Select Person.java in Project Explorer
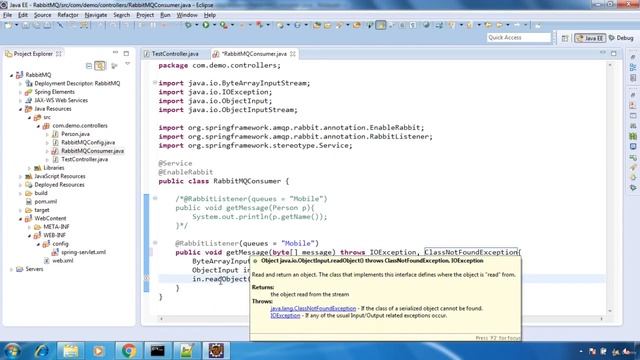 coord(75,134)
